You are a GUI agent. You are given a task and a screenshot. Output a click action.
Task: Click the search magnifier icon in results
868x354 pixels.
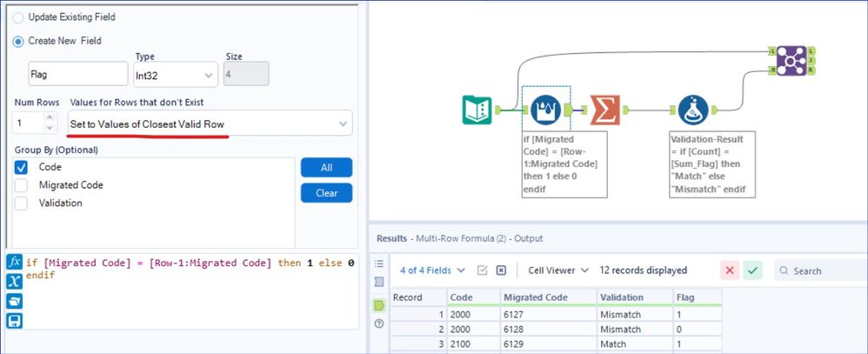point(784,271)
